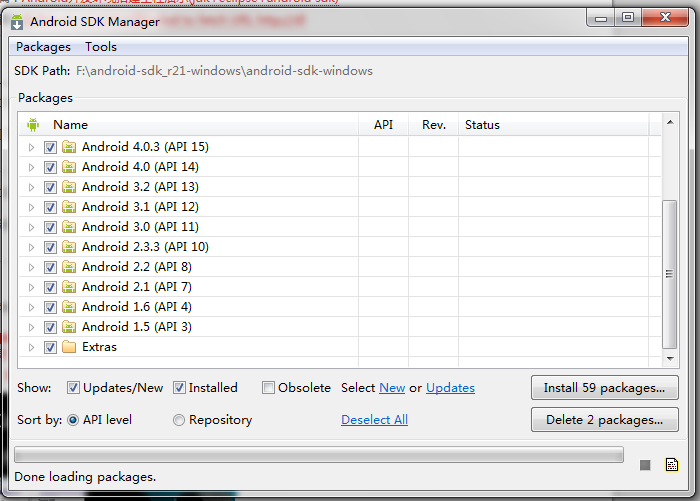Click the Rev. column header
Image resolution: width=700 pixels, height=501 pixels.
pos(433,125)
